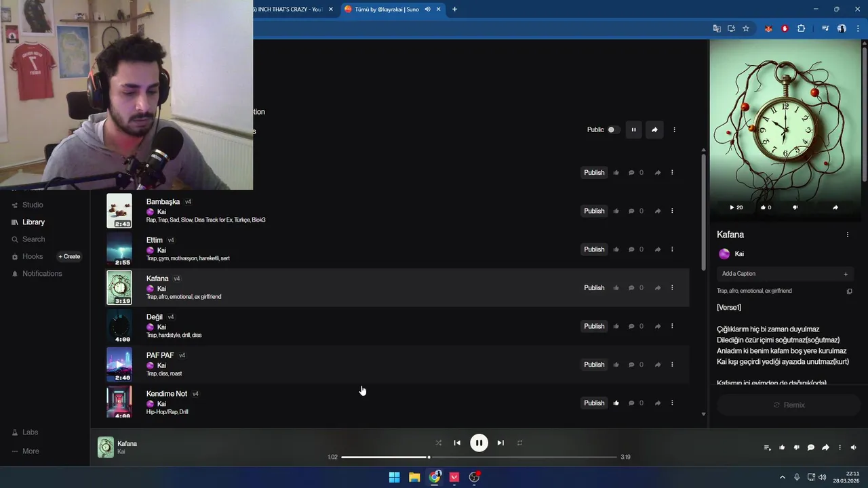
Task: Open File Explorer from the taskbar
Action: coord(414,477)
